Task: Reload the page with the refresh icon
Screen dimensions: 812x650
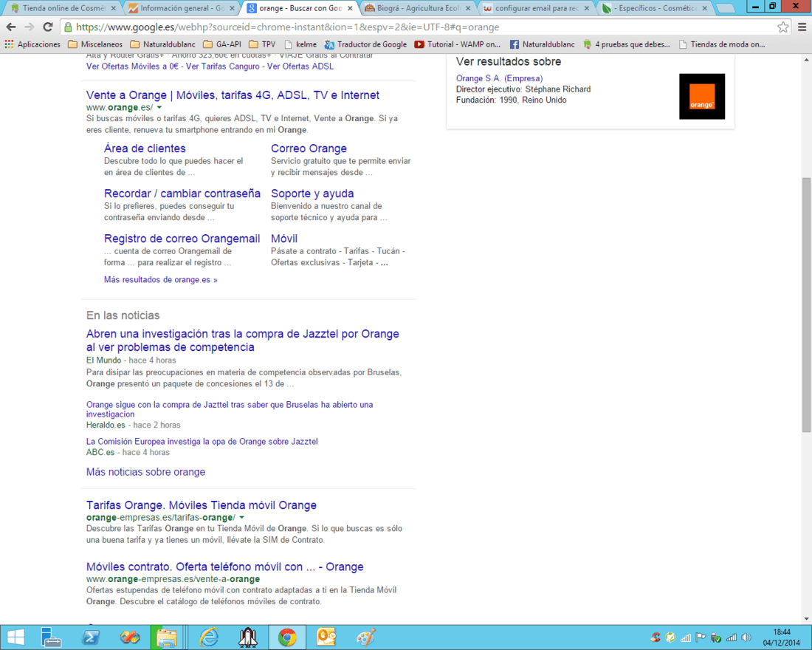Action: click(x=48, y=27)
